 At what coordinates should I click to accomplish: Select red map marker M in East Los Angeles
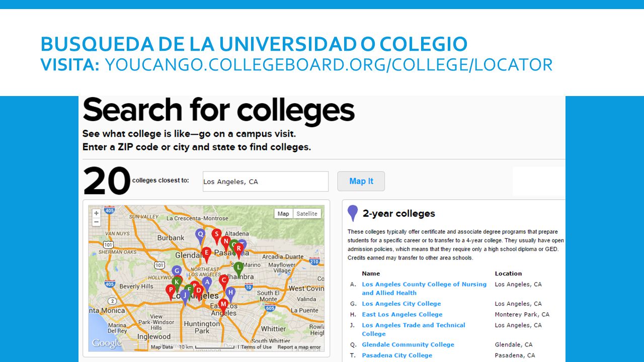(223, 306)
